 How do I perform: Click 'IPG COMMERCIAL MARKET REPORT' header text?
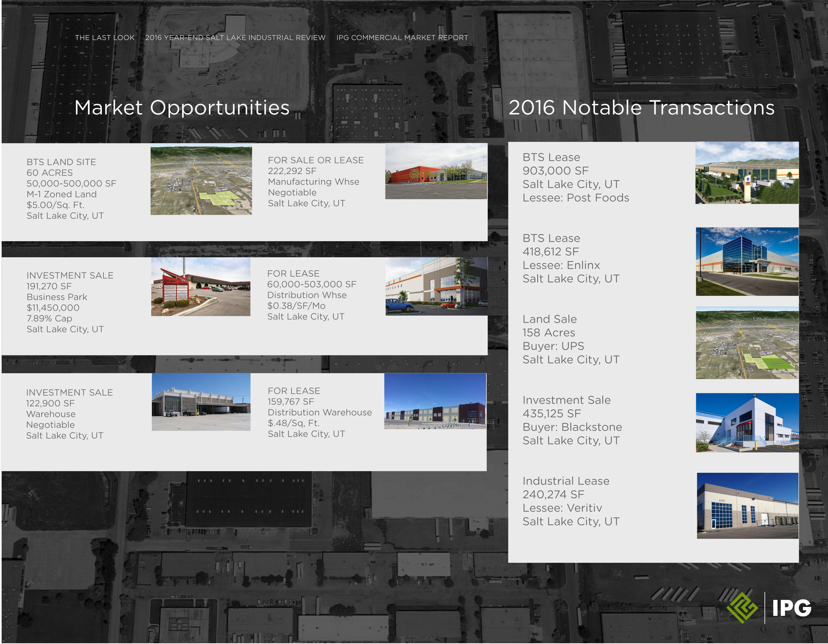pyautogui.click(x=402, y=37)
